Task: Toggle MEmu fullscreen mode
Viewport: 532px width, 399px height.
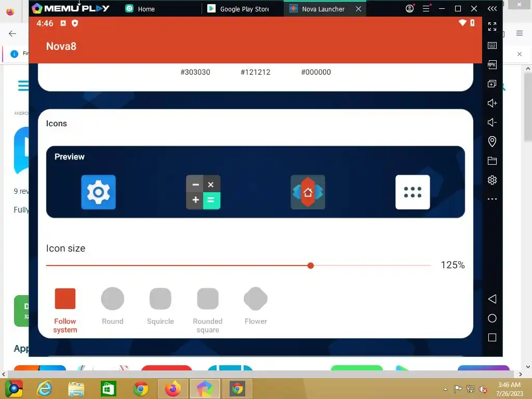Action: pos(492,26)
